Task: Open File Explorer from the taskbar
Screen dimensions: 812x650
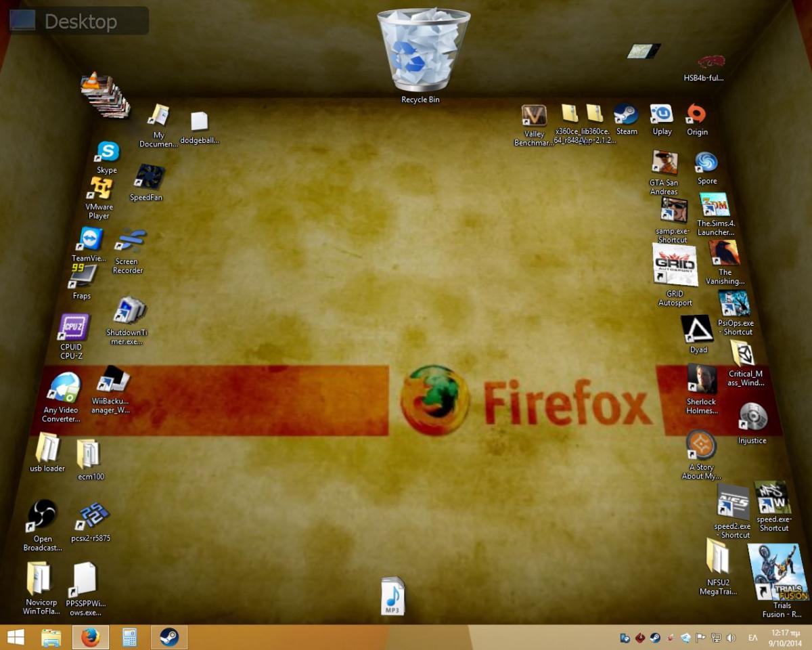Action: [51, 637]
